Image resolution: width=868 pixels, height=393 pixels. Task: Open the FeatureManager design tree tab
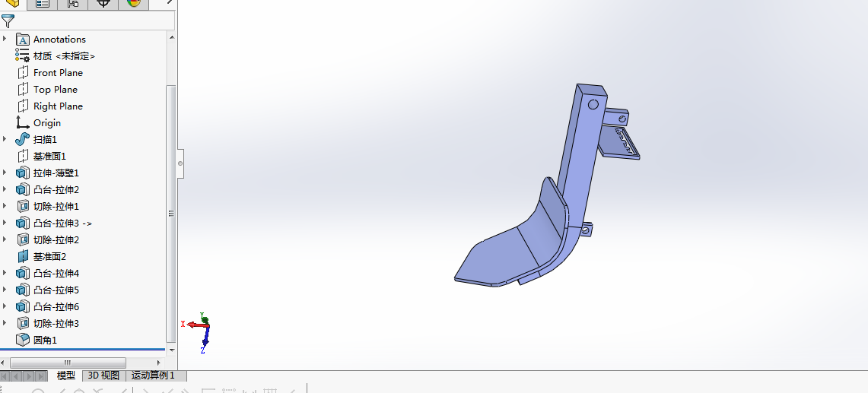[x=13, y=4]
